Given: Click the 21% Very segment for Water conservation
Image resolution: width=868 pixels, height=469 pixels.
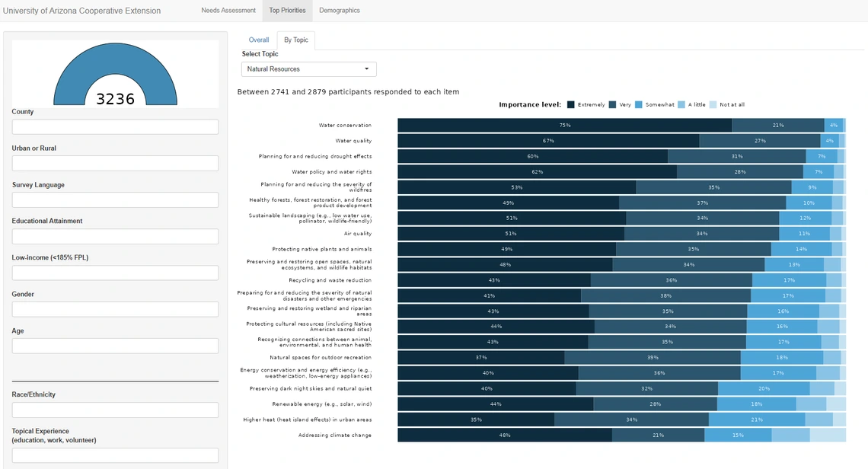Looking at the screenshot, I should click(x=778, y=125).
